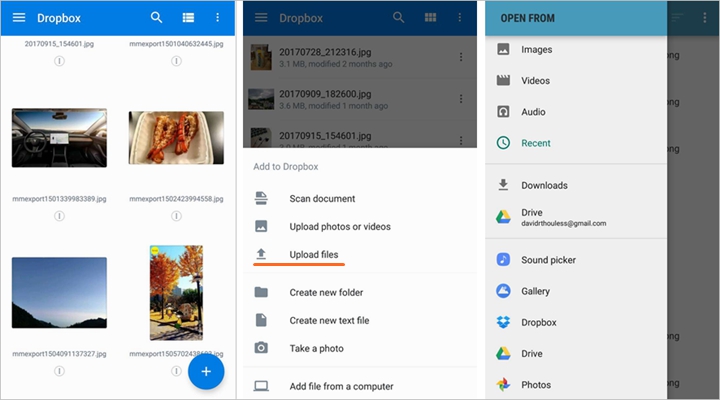The image size is (720, 400).
Task: Open the hamburger menu in left Dropbox screen
Action: (19, 17)
